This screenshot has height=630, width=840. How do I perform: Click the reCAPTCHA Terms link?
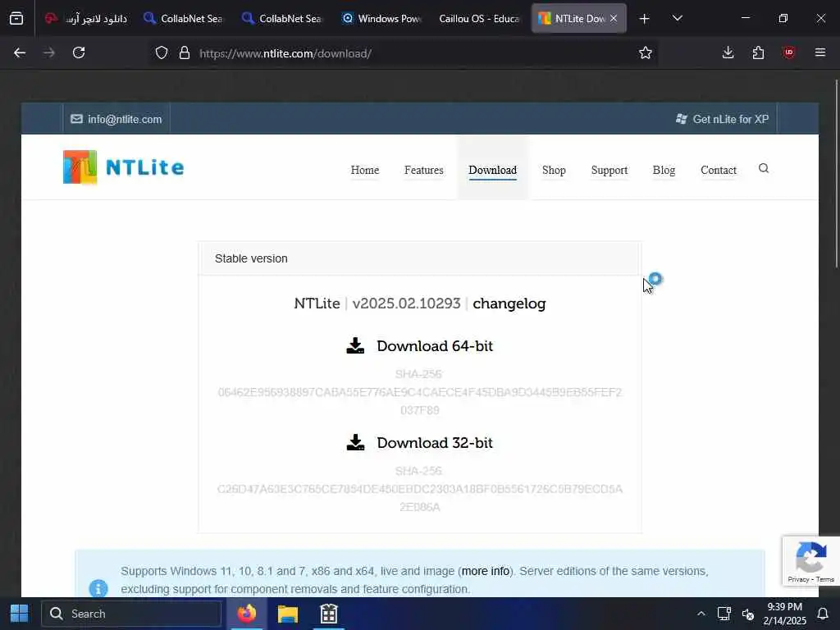[x=825, y=579]
